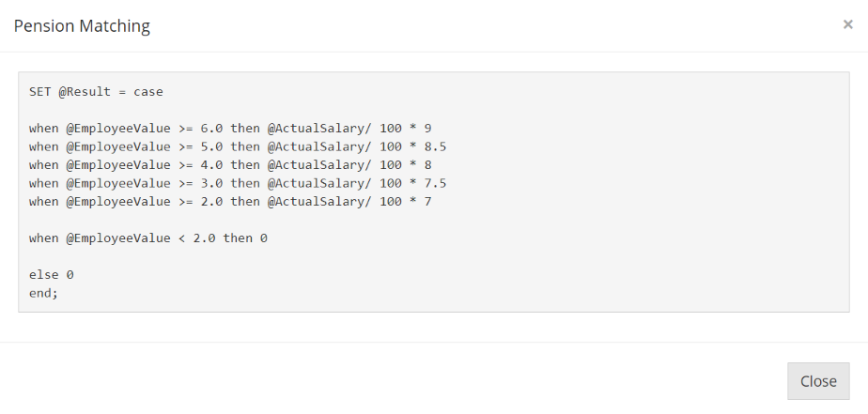Click the 3.0 threshold value
This screenshot has width=868, height=414.
pos(211,183)
